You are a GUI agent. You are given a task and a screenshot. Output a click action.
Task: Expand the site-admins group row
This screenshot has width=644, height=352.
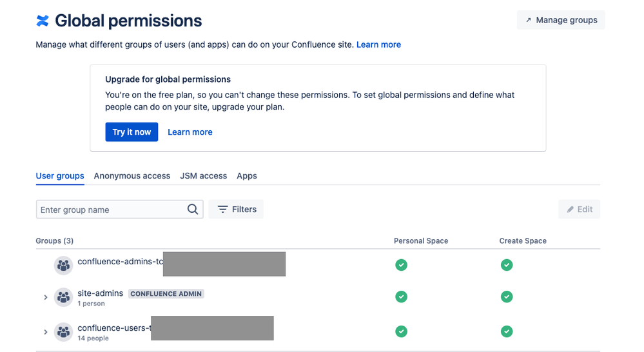click(46, 297)
